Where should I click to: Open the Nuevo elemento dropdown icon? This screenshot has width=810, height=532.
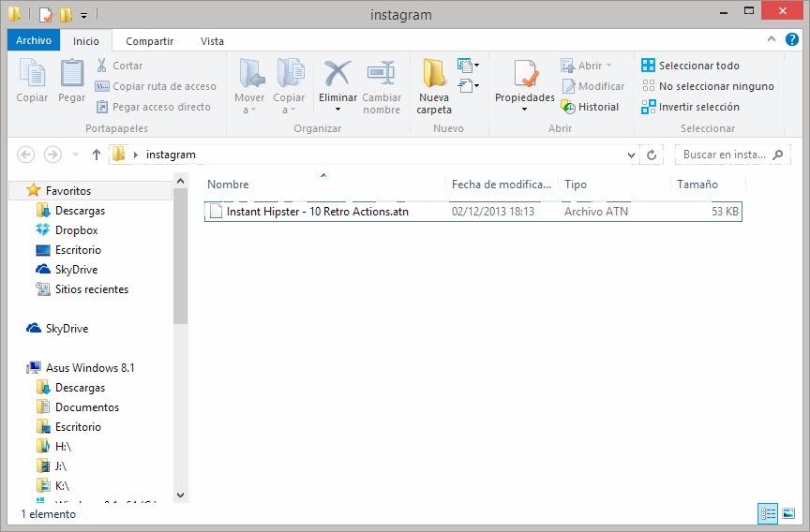point(468,65)
